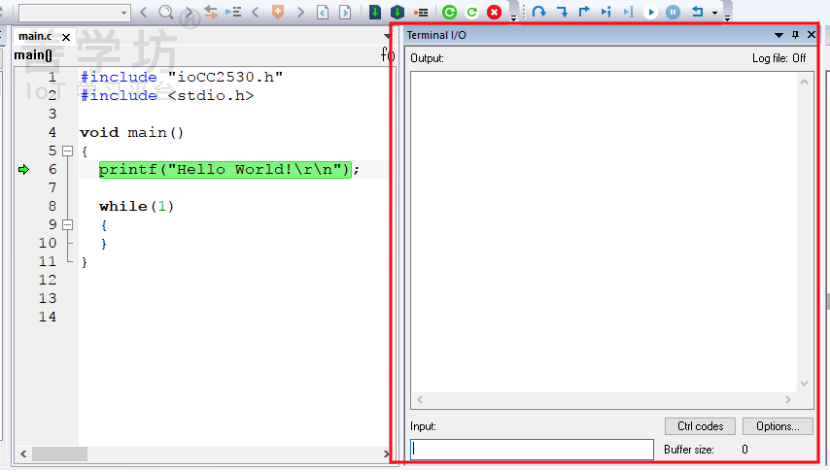Click the Previous Bookmark arrow icon
This screenshot has height=472, width=830.
[x=255, y=12]
